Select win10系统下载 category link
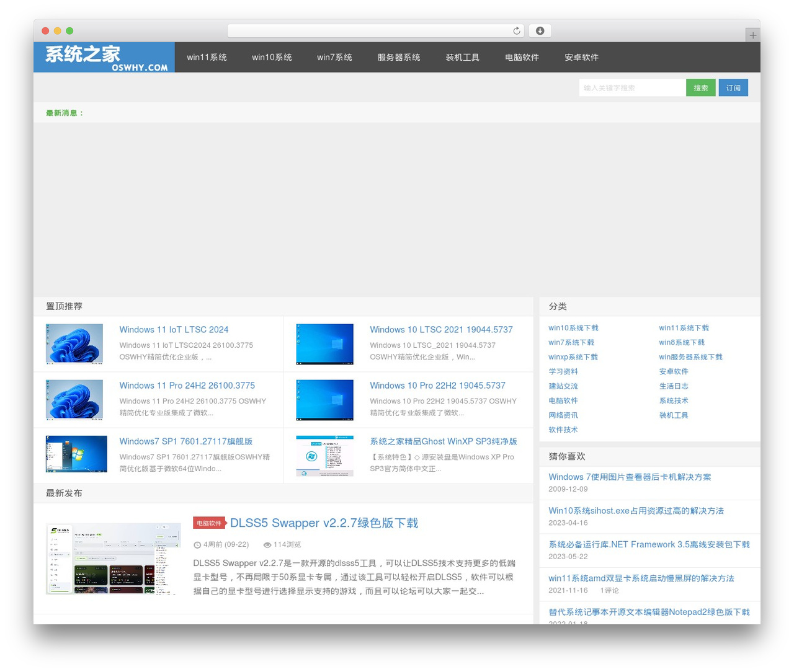Image resolution: width=794 pixels, height=672 pixels. (x=573, y=328)
